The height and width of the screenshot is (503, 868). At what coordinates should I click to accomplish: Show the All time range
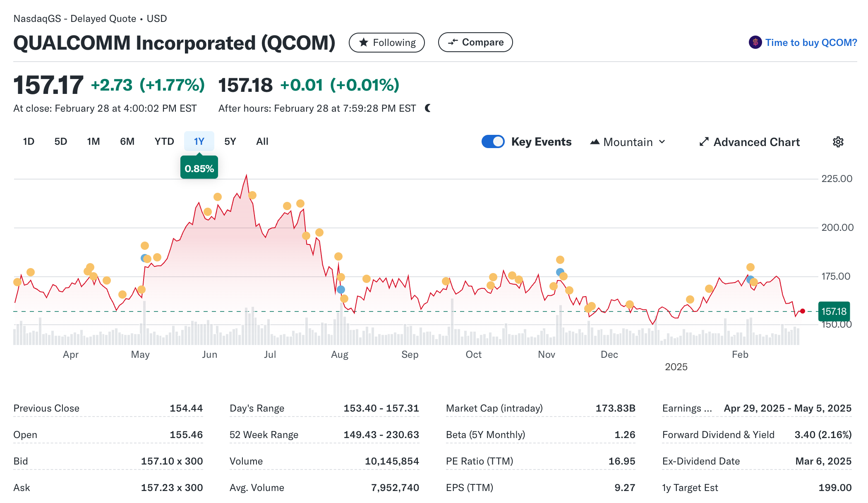tap(262, 141)
